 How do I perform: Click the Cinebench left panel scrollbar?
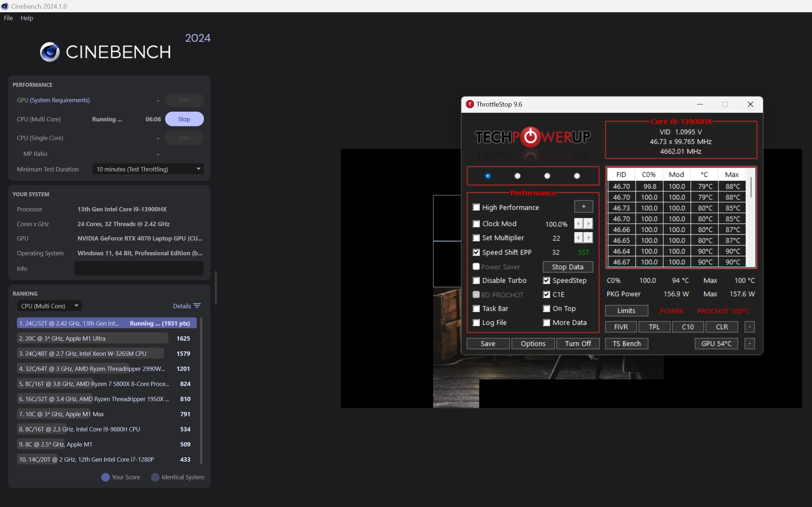216,288
